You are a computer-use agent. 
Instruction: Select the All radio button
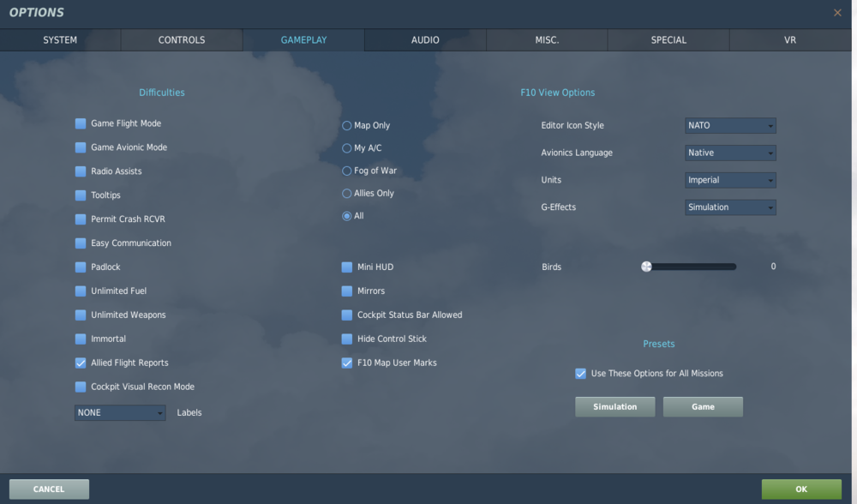pyautogui.click(x=346, y=216)
